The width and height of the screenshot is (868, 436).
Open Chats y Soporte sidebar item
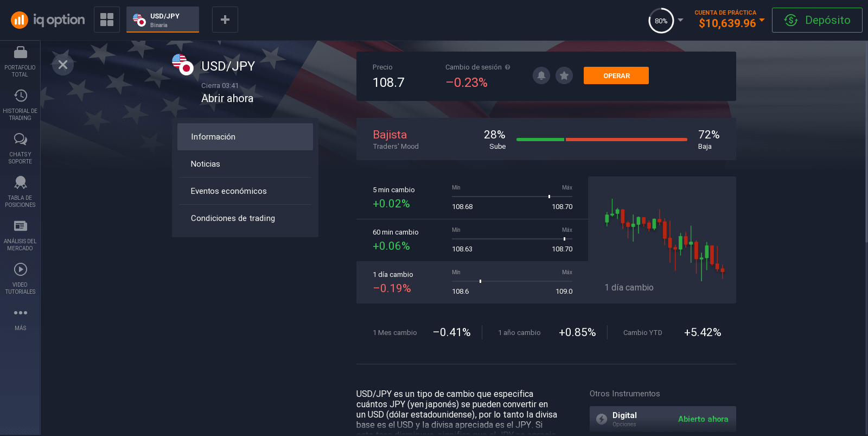click(20, 148)
